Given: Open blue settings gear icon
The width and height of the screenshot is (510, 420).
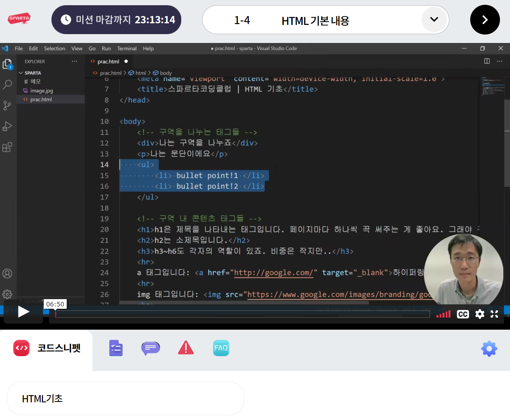Looking at the screenshot, I should point(489,349).
